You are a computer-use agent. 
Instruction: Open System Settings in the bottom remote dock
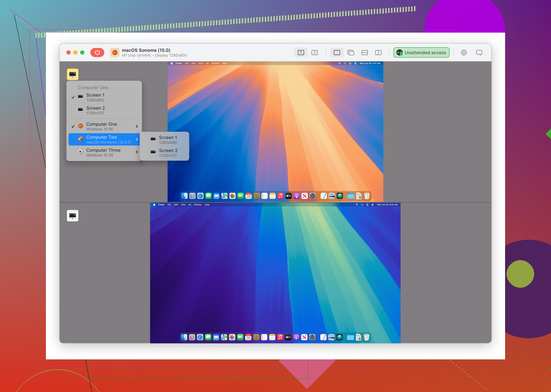coord(312,337)
